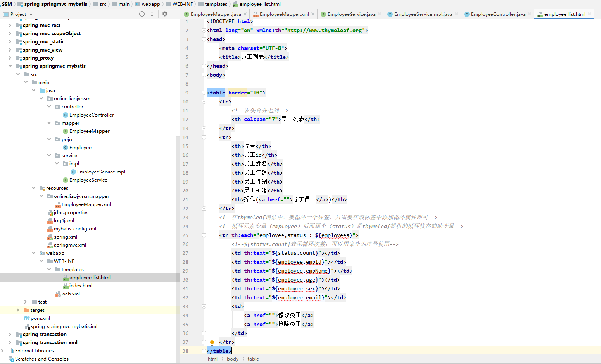601x364 pixels.
Task: Collapse the spring_springmvc_mybatis module
Action: (10, 66)
